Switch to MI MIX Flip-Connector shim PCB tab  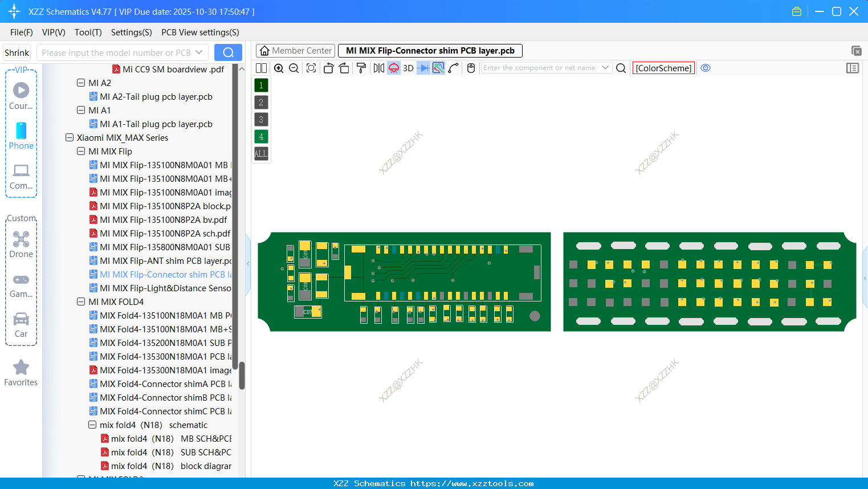(x=430, y=50)
